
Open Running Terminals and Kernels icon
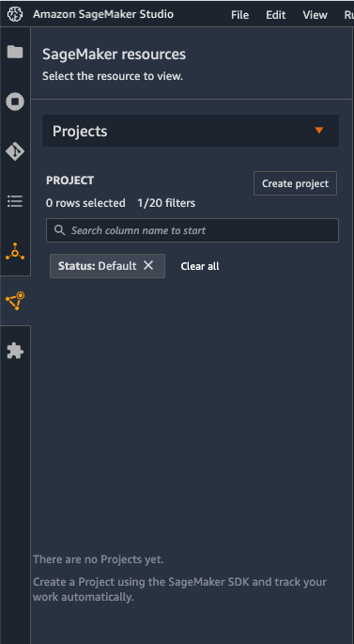coord(15,102)
